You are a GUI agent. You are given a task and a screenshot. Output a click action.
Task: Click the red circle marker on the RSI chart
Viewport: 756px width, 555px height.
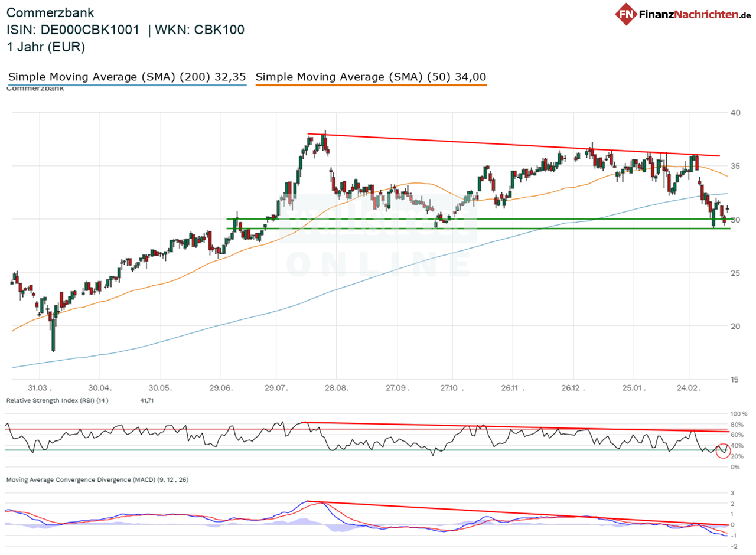[x=722, y=450]
